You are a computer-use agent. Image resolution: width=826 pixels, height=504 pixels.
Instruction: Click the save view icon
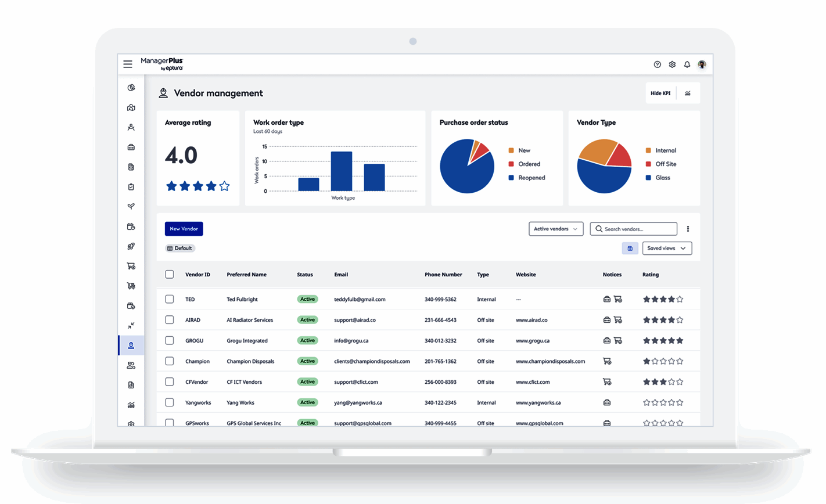(630, 249)
